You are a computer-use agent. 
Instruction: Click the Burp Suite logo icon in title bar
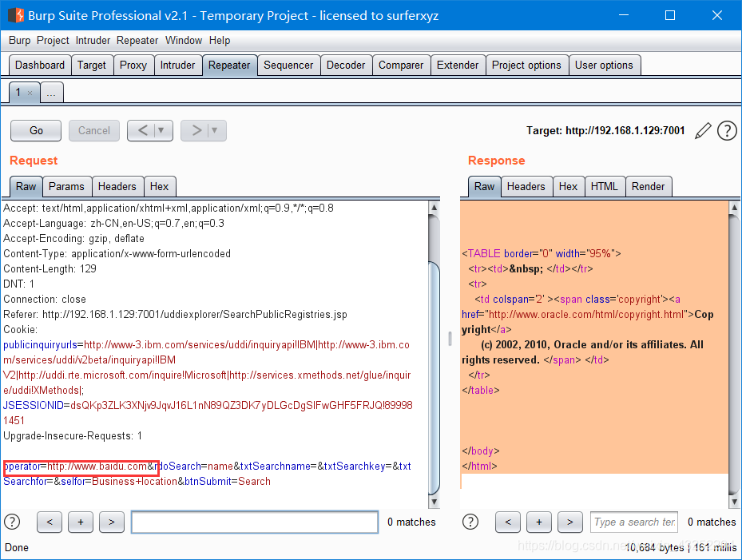click(16, 15)
